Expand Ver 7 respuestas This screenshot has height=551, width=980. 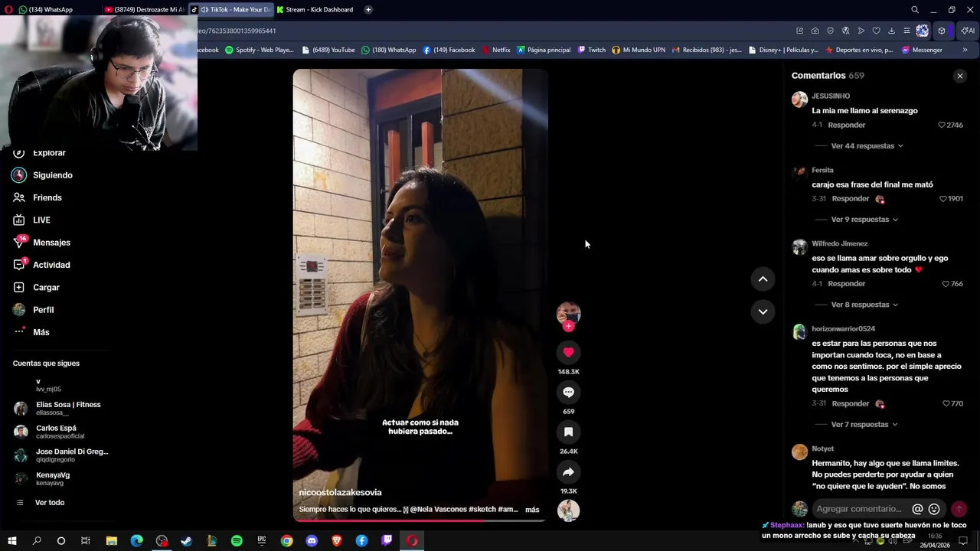(x=864, y=424)
